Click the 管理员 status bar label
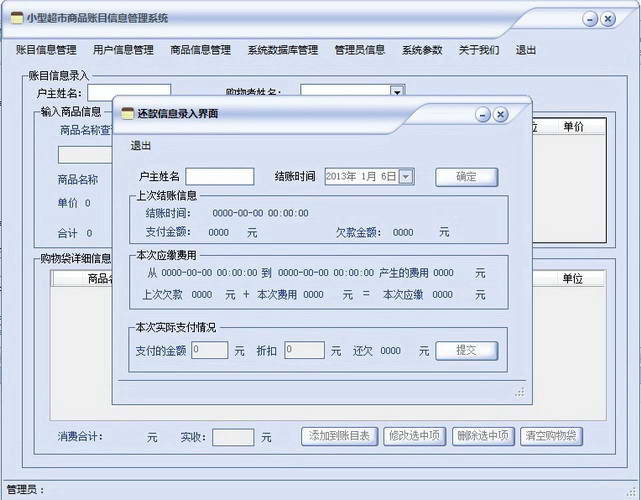The width and height of the screenshot is (641, 500). pos(25,489)
